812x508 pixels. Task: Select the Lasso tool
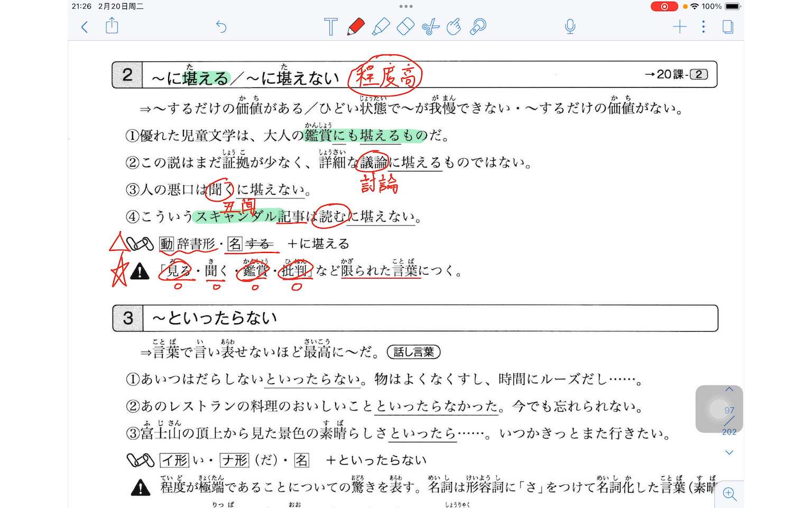click(x=478, y=26)
